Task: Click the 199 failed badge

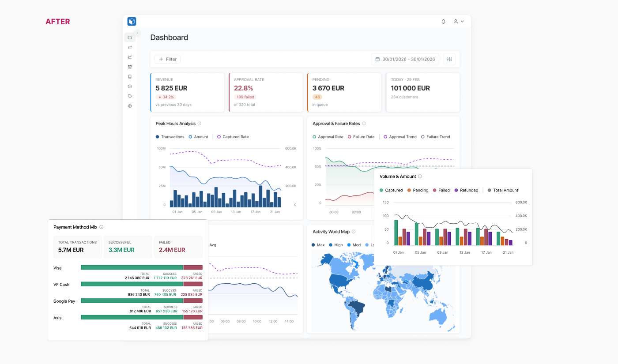Action: [245, 97]
